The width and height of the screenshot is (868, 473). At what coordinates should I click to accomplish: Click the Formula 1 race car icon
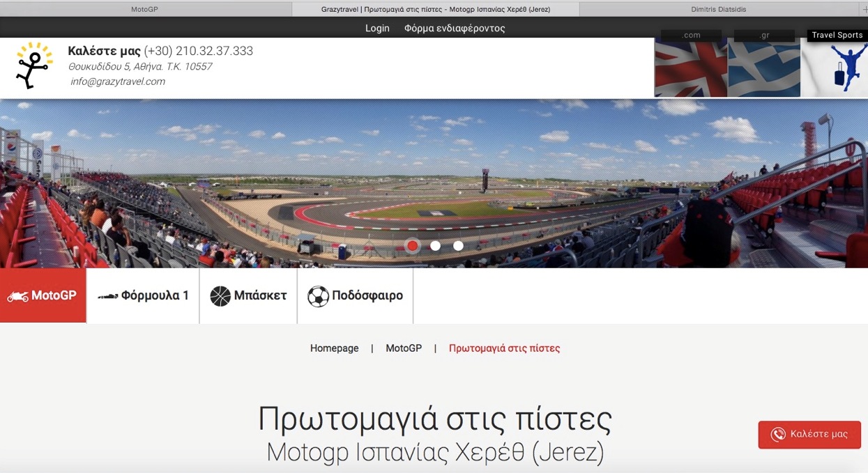click(107, 296)
